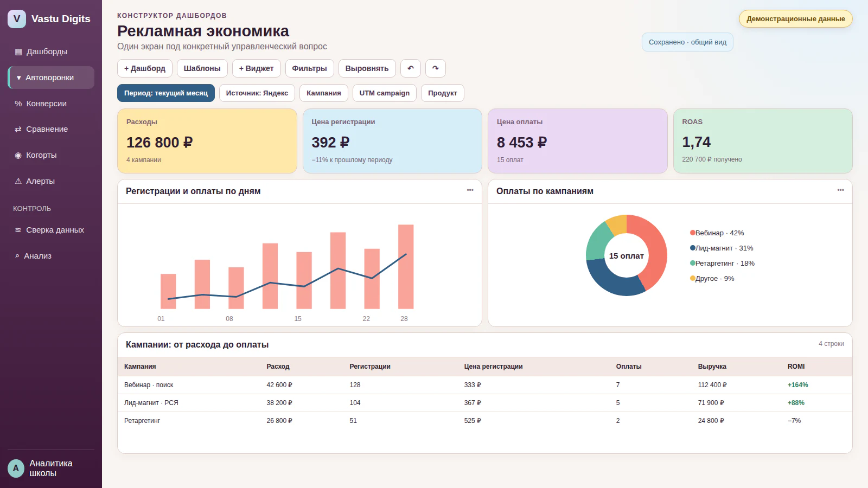Click the waves icon beside Сверка данных
868x488 pixels.
[x=18, y=230]
